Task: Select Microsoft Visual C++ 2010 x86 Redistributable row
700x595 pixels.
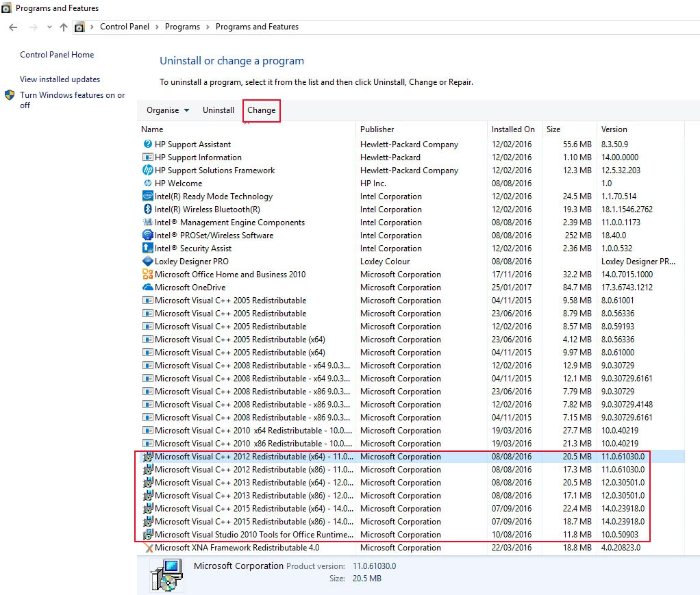Action: tap(411, 443)
